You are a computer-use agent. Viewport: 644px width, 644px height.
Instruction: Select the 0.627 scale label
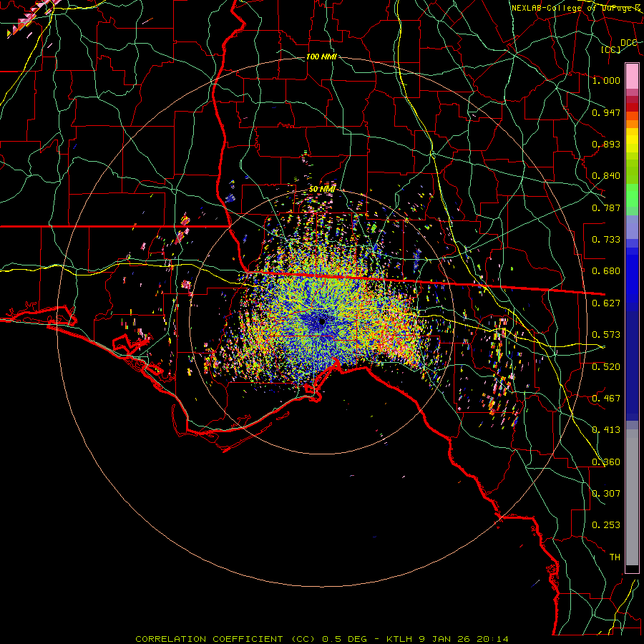point(606,303)
